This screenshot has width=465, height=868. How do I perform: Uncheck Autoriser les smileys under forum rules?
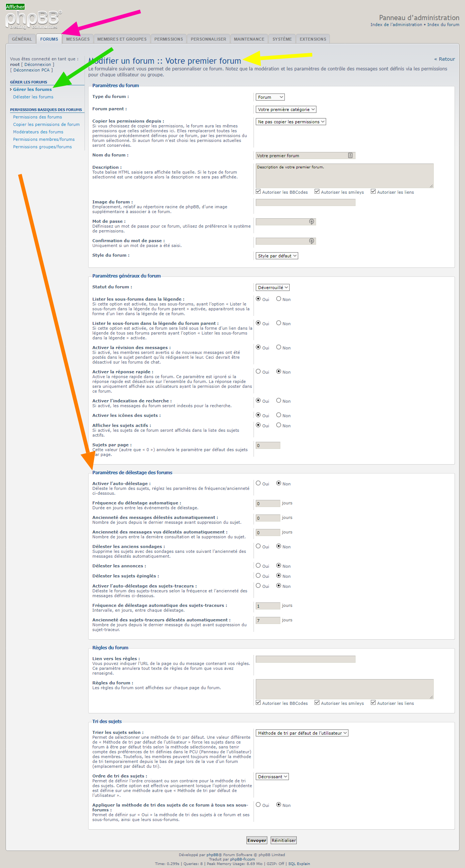[317, 703]
